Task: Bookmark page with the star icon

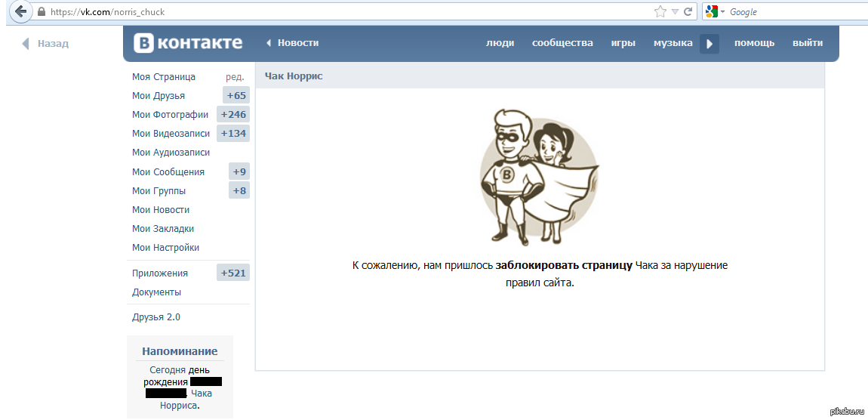Action: tap(660, 12)
